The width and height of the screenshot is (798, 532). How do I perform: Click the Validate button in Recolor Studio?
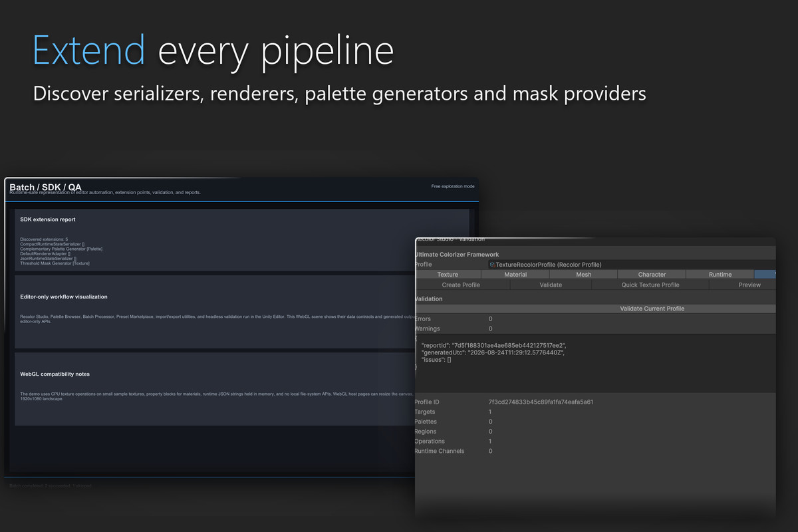(551, 285)
